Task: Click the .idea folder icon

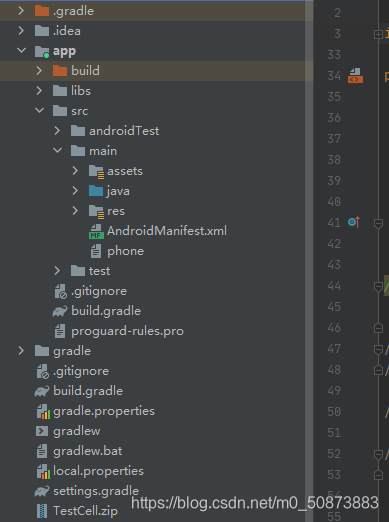Action: (x=42, y=31)
